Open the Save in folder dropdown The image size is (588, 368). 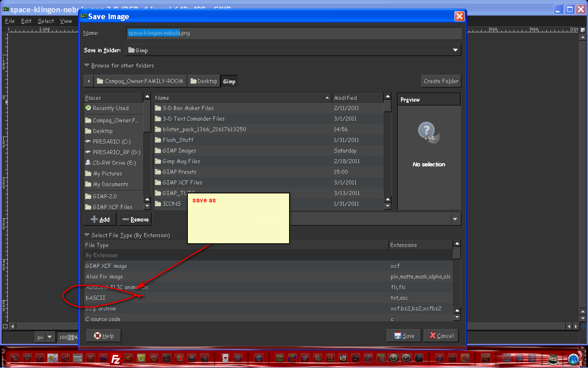[455, 50]
